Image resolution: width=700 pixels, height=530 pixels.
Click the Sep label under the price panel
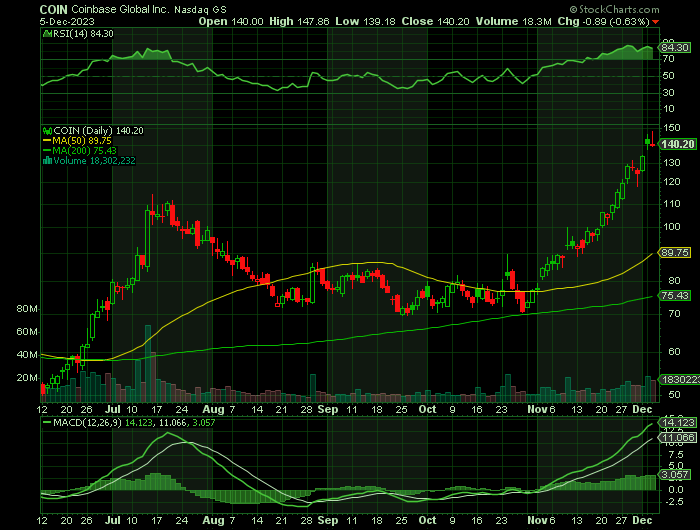pyautogui.click(x=328, y=409)
